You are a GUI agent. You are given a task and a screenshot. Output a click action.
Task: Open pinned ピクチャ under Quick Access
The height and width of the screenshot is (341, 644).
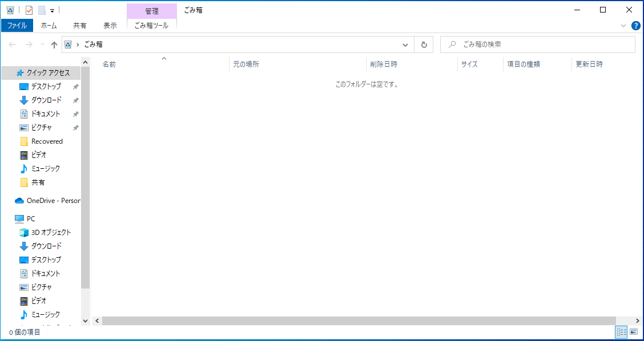(41, 128)
